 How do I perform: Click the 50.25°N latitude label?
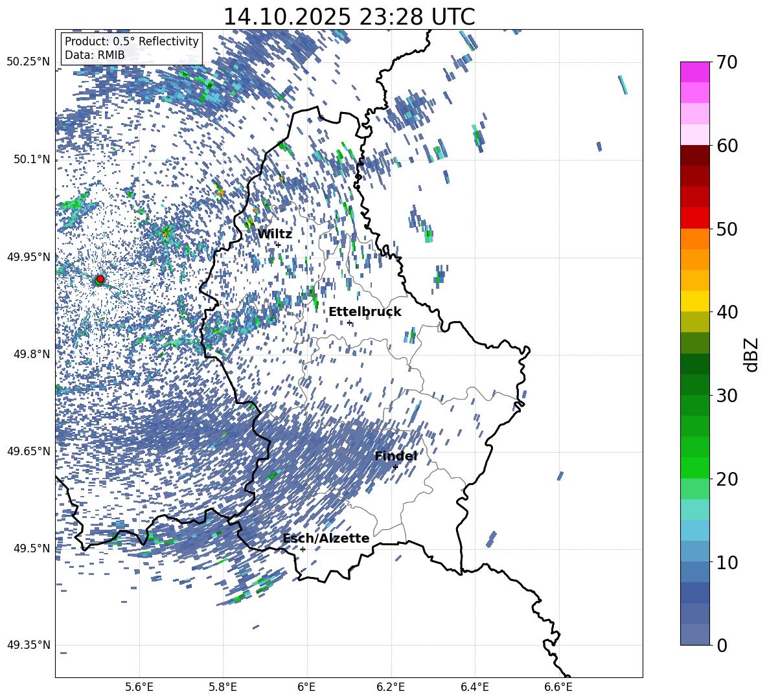pyautogui.click(x=29, y=62)
